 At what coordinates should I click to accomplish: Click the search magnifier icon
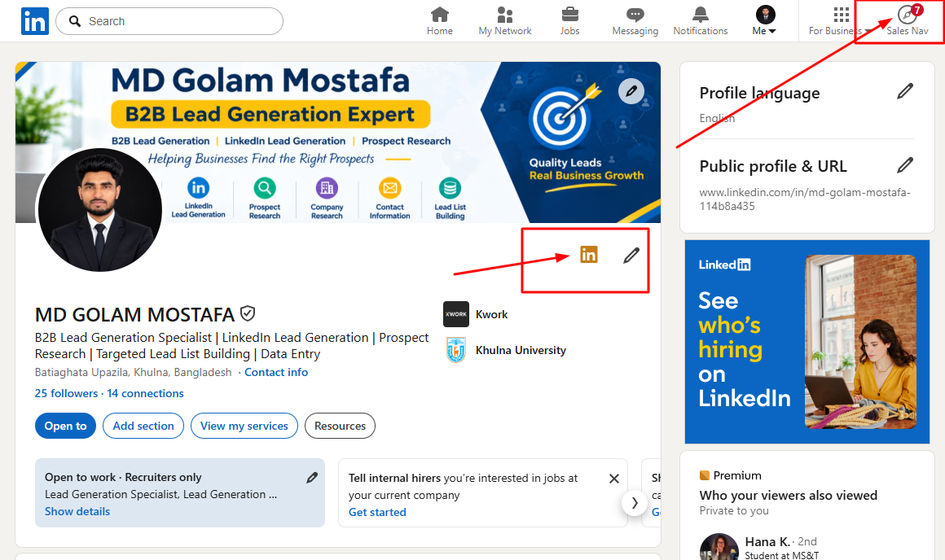click(75, 21)
